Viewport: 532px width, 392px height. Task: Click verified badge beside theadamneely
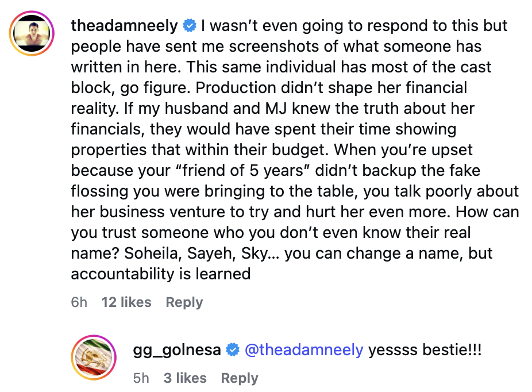pyautogui.click(x=190, y=26)
